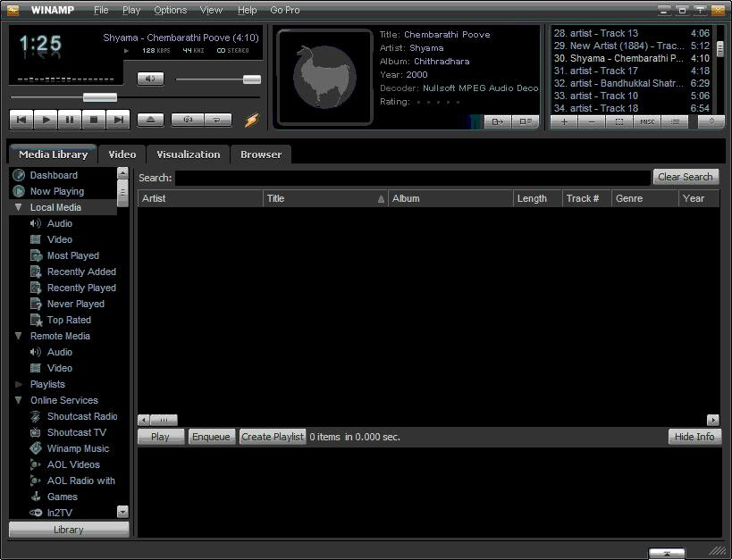Switch to the Browser tab
The image size is (732, 560).
(261, 155)
